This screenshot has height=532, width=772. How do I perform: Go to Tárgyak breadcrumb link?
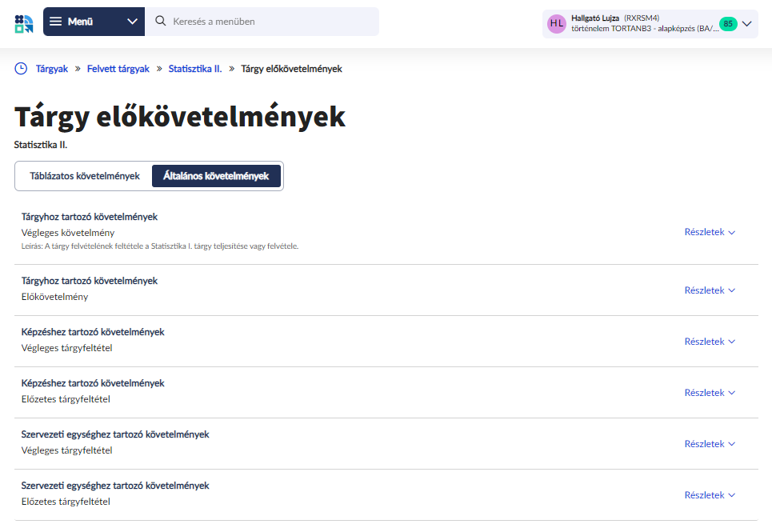pos(52,69)
